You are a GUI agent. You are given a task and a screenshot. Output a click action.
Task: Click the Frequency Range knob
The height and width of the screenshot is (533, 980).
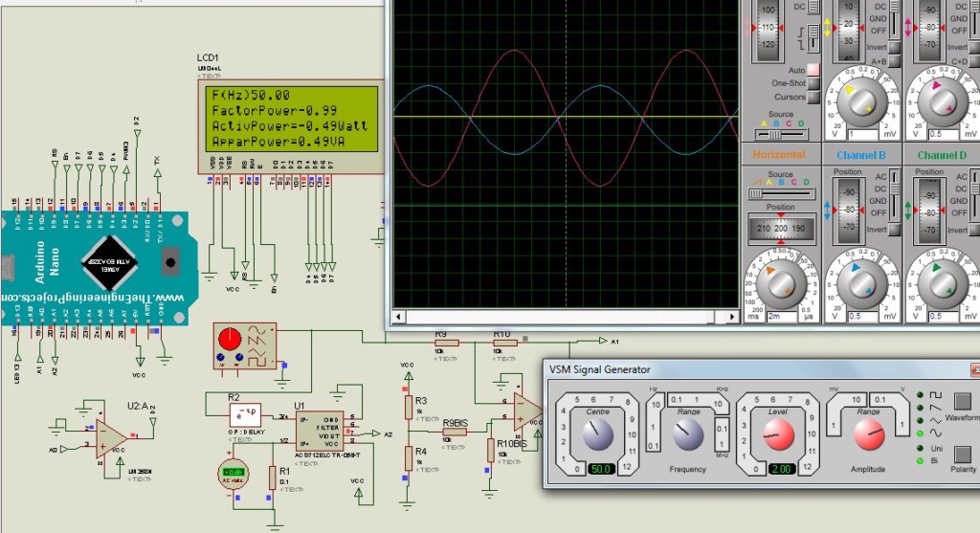click(x=687, y=434)
